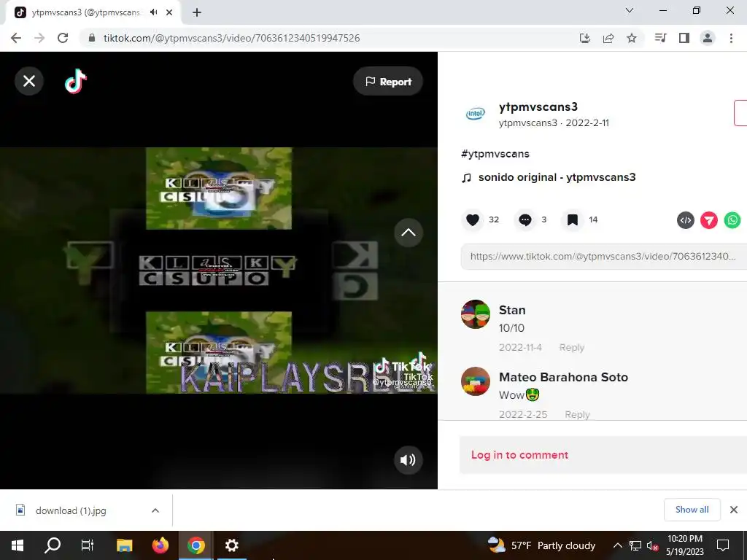Open Stan's profile avatar
747x560 pixels.
pos(475,314)
